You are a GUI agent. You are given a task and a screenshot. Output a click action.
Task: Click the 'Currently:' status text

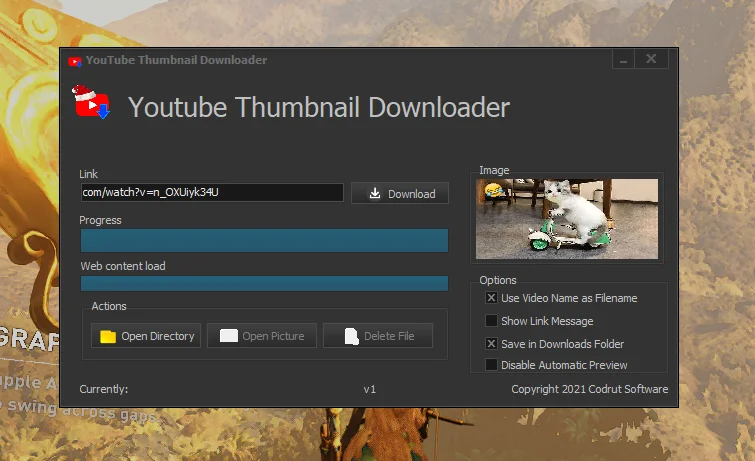click(104, 389)
